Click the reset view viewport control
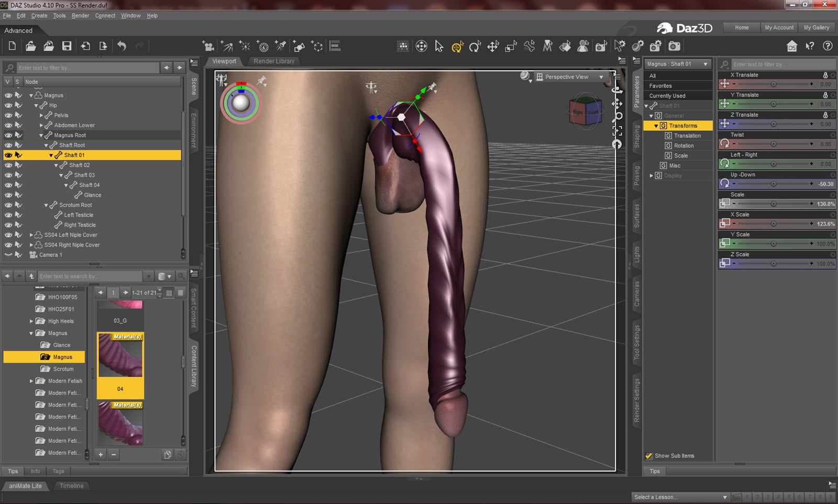This screenshot has height=504, width=838. [617, 144]
